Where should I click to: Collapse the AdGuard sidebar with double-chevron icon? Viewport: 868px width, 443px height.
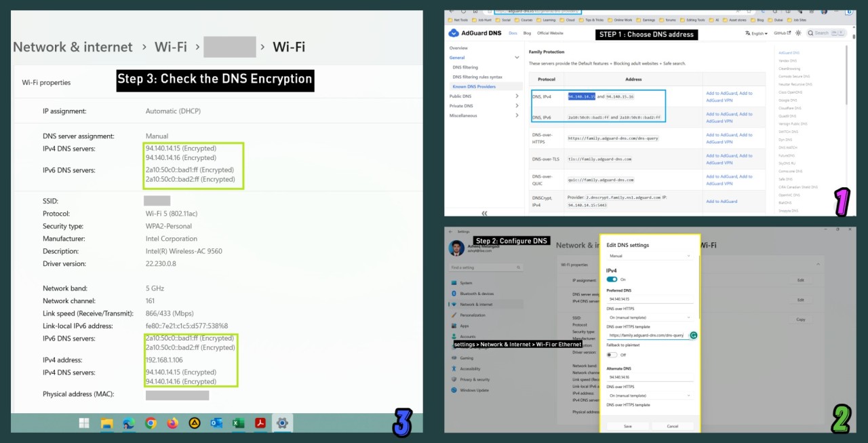(x=485, y=213)
